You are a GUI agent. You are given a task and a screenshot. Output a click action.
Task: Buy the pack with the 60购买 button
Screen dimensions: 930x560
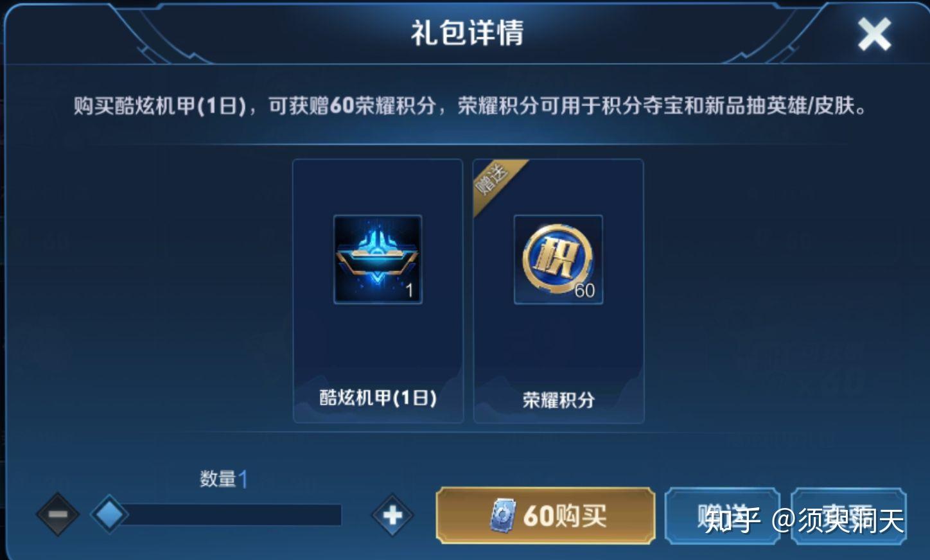pos(545,516)
